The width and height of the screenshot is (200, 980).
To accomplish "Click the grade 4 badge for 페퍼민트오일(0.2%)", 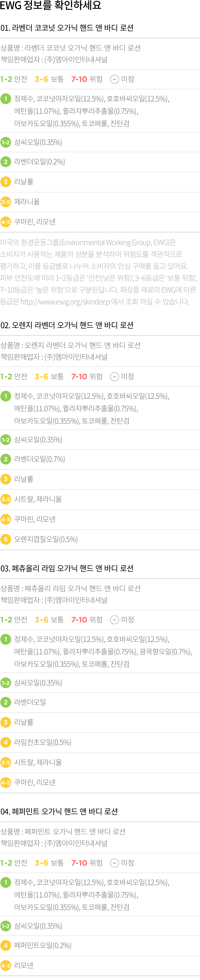I will click(x=6, y=945).
